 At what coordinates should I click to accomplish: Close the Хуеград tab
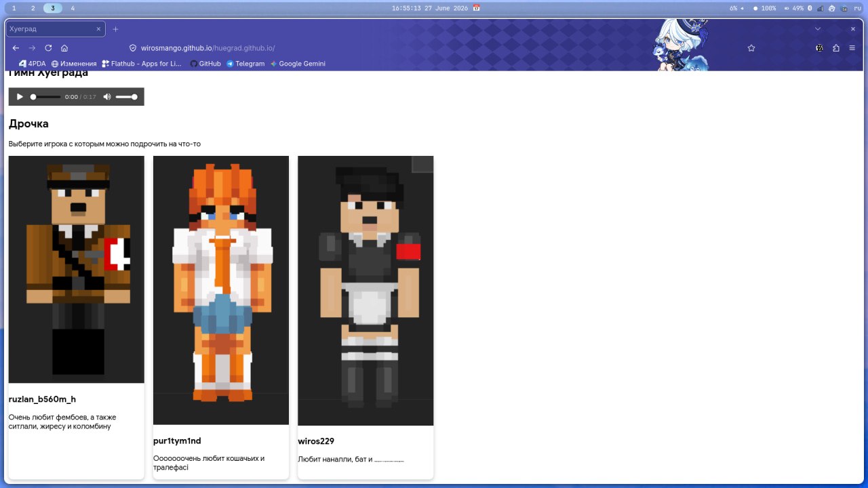tap(98, 29)
